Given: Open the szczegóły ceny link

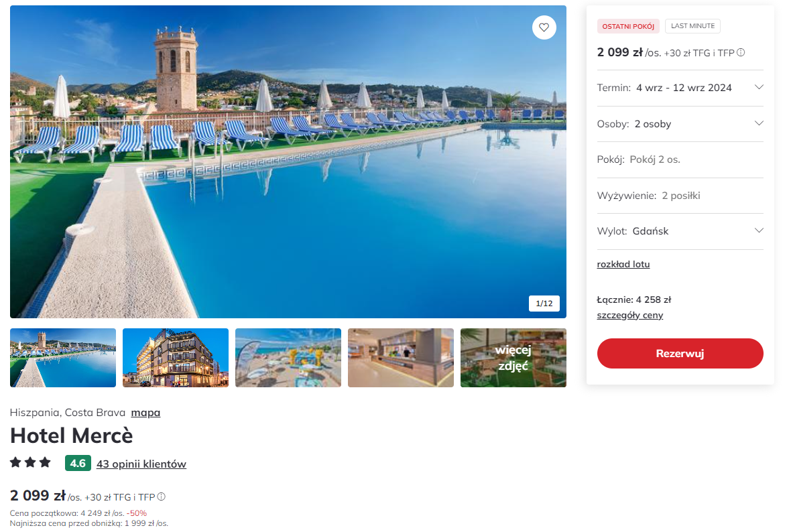Looking at the screenshot, I should [630, 315].
